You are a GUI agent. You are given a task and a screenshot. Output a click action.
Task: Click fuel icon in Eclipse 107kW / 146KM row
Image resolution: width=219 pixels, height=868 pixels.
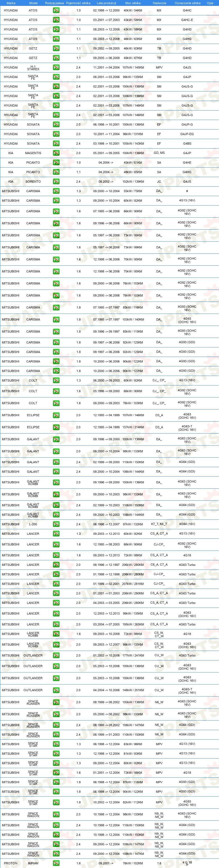pyautogui.click(x=56, y=415)
